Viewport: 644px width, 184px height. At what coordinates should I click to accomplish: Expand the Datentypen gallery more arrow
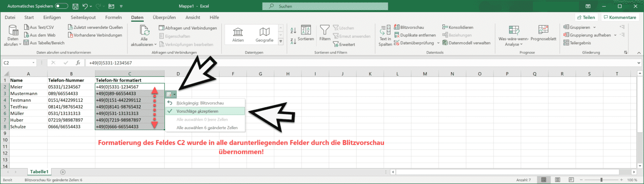[x=281, y=41]
